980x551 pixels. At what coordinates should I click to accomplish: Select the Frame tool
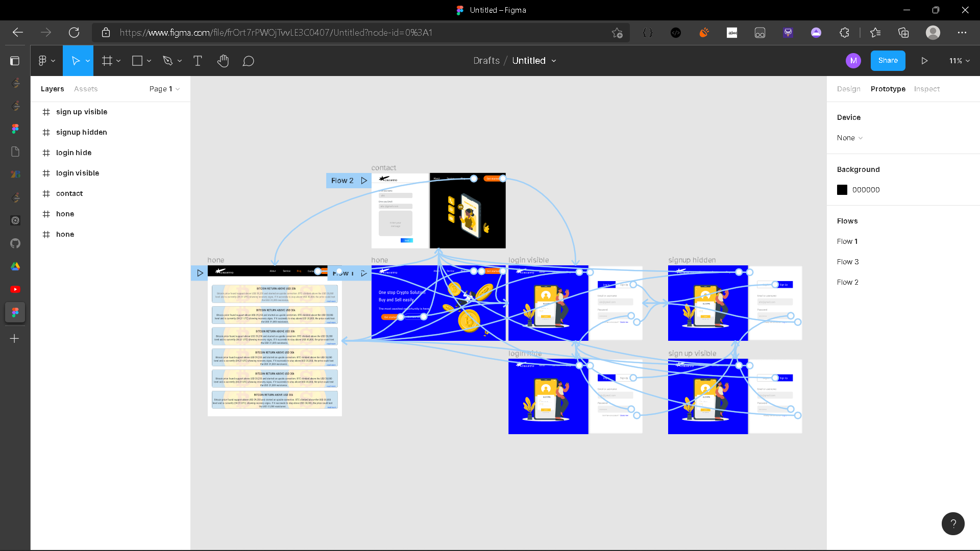(107, 61)
